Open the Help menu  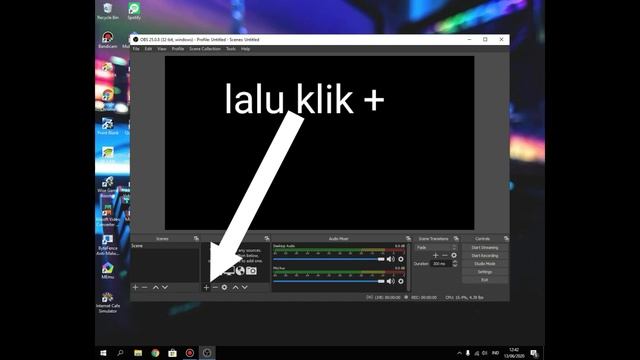[x=245, y=49]
